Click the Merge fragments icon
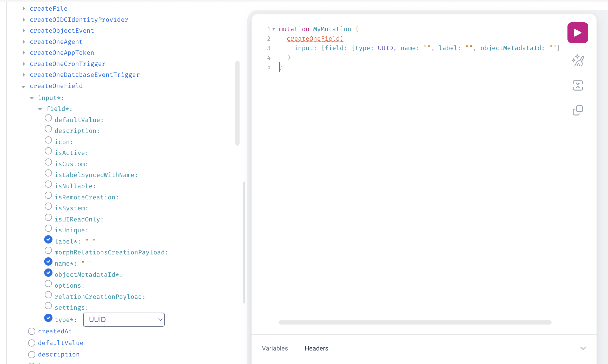The image size is (608, 364). [577, 85]
